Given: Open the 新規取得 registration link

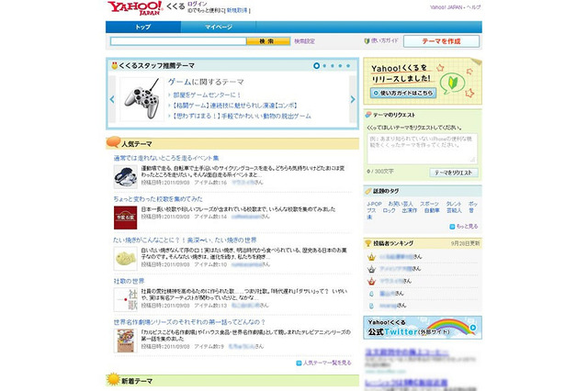Looking at the screenshot, I should click(237, 10).
